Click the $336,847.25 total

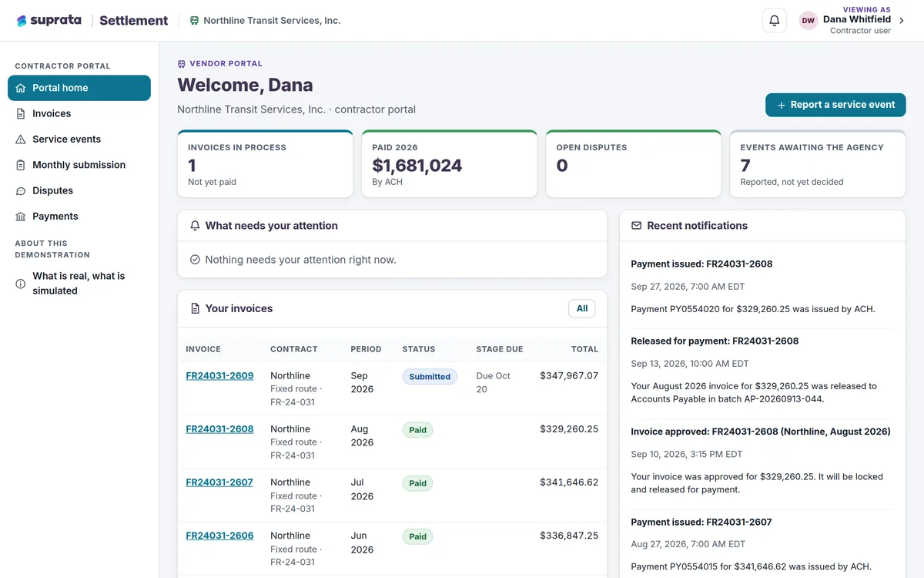569,536
